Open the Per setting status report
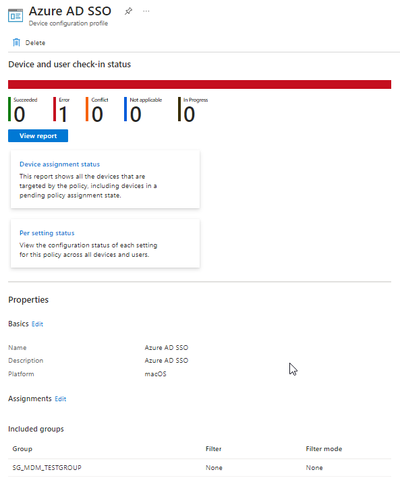The image size is (400, 486). pyautogui.click(x=47, y=233)
